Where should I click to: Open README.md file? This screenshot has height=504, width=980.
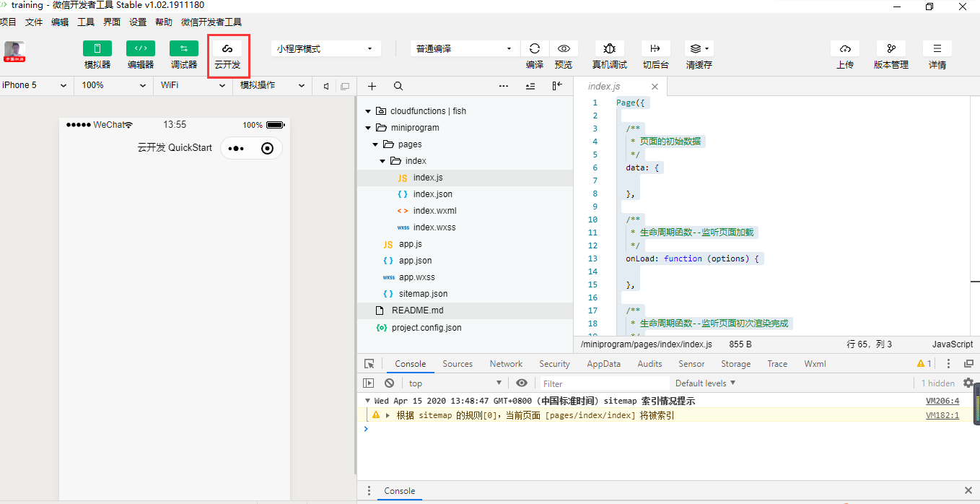(465, 310)
